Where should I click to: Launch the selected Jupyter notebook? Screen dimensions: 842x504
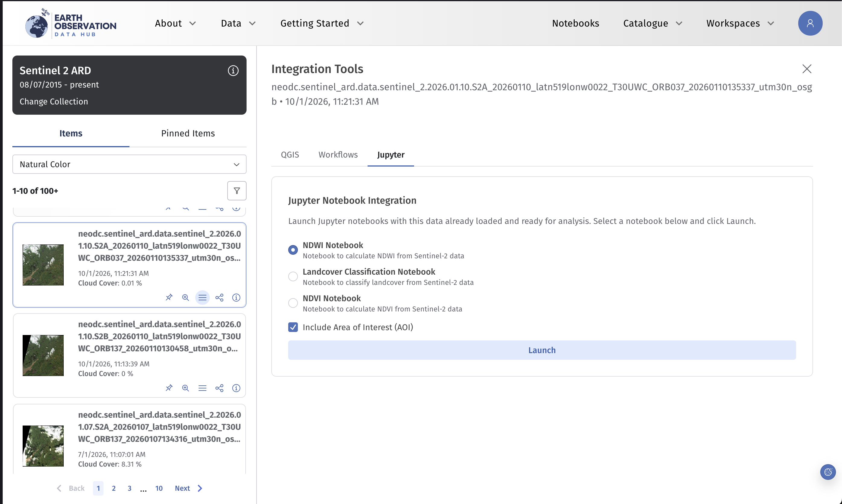tap(542, 350)
